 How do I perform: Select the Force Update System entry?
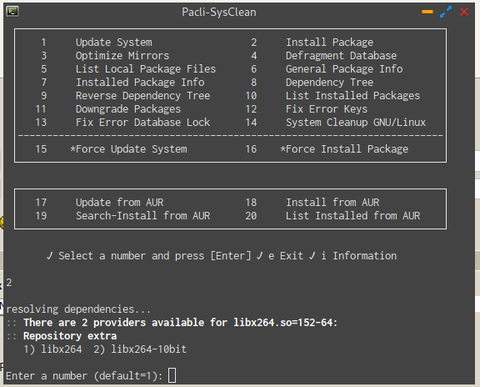[x=129, y=149]
